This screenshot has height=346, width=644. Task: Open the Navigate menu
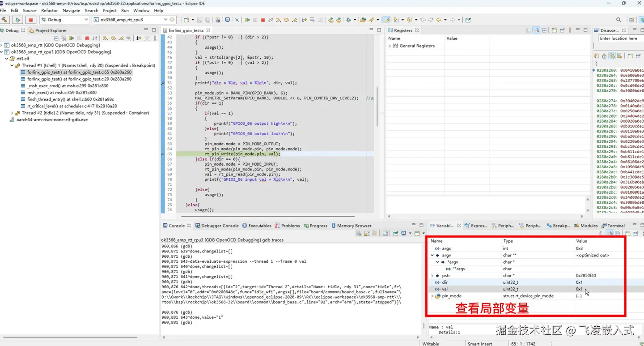click(x=72, y=10)
